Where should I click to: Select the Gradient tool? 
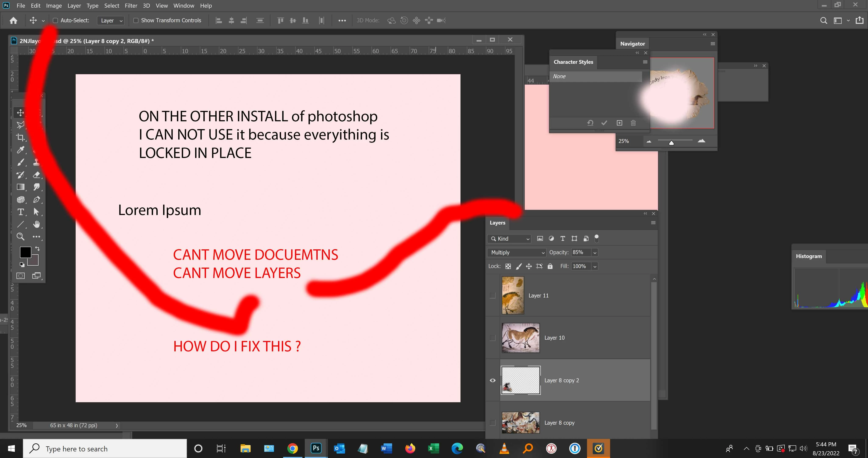tap(21, 187)
